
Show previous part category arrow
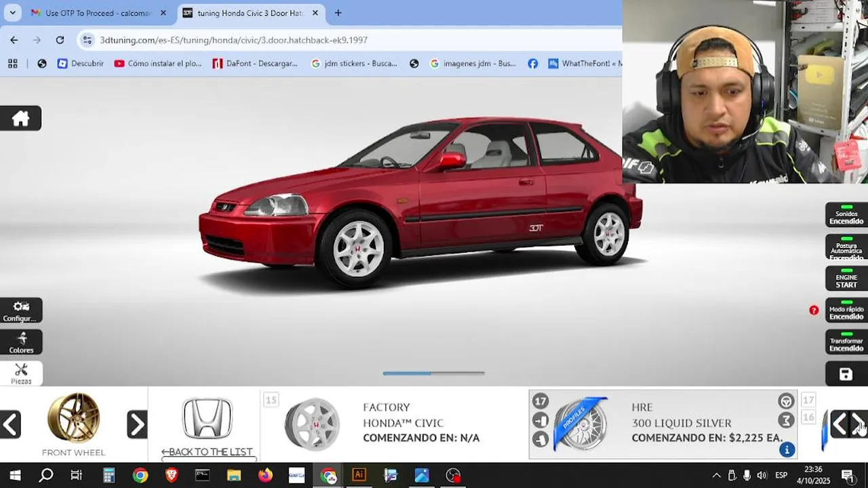click(x=10, y=425)
